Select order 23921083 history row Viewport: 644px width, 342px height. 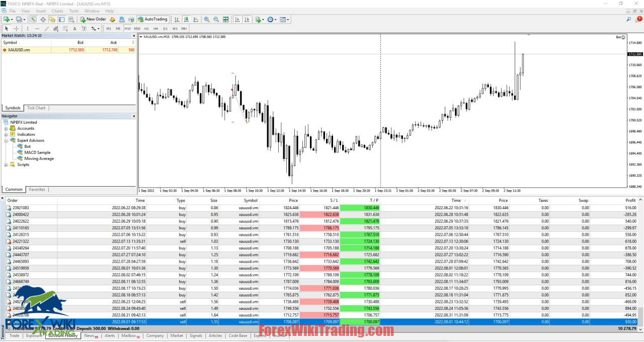322,208
